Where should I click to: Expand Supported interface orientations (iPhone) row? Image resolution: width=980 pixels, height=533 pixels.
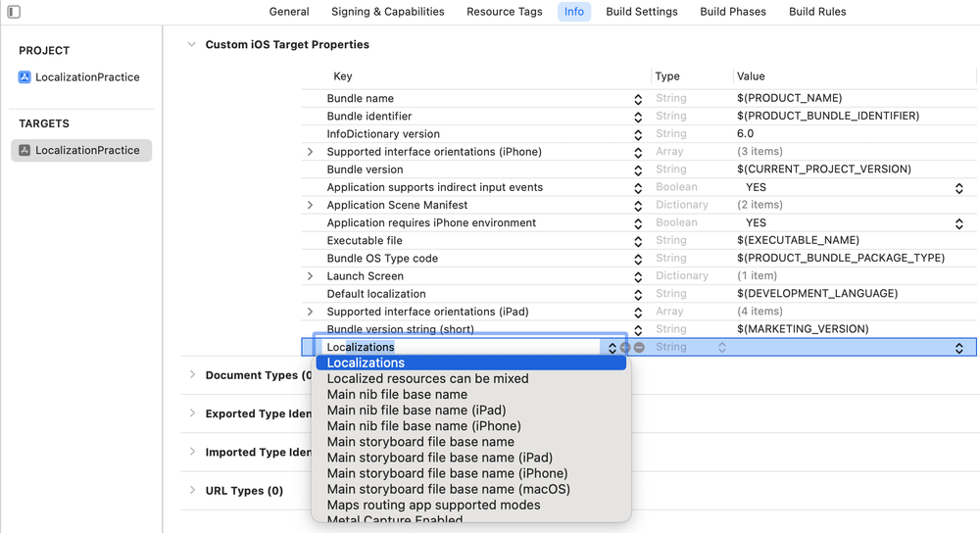coord(311,152)
